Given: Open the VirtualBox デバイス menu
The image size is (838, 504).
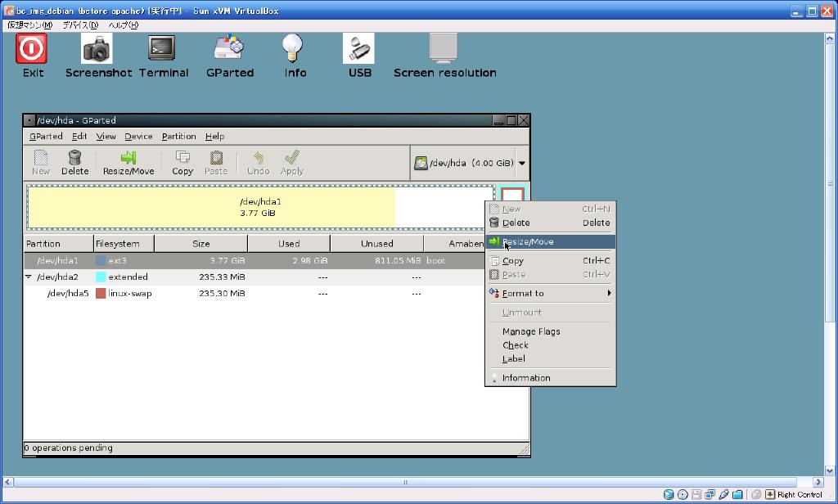Looking at the screenshot, I should click(x=80, y=25).
